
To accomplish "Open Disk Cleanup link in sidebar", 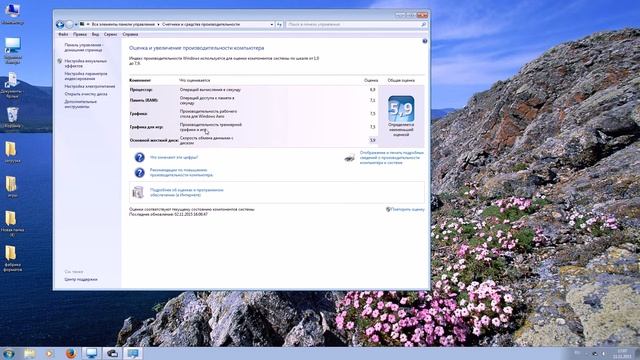I will click(x=86, y=94).
